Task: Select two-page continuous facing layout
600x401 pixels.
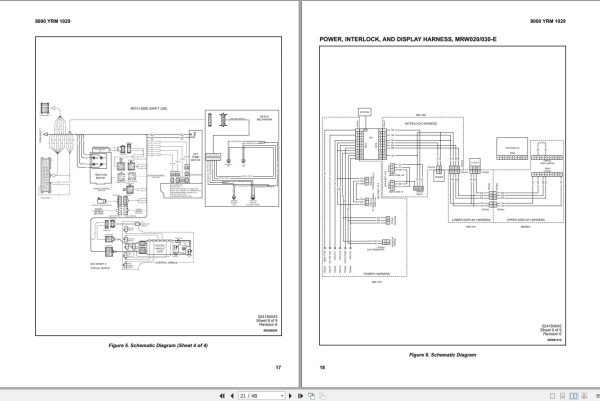Action: click(x=584, y=396)
